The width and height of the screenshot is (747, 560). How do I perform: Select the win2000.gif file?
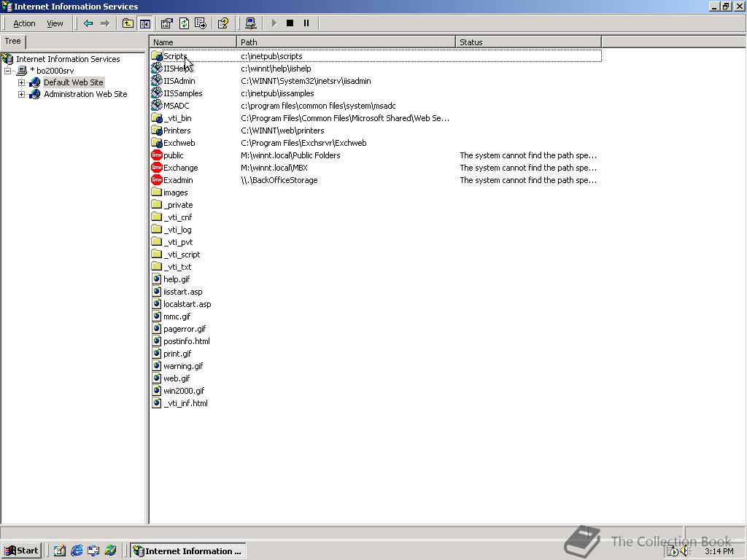click(178, 391)
